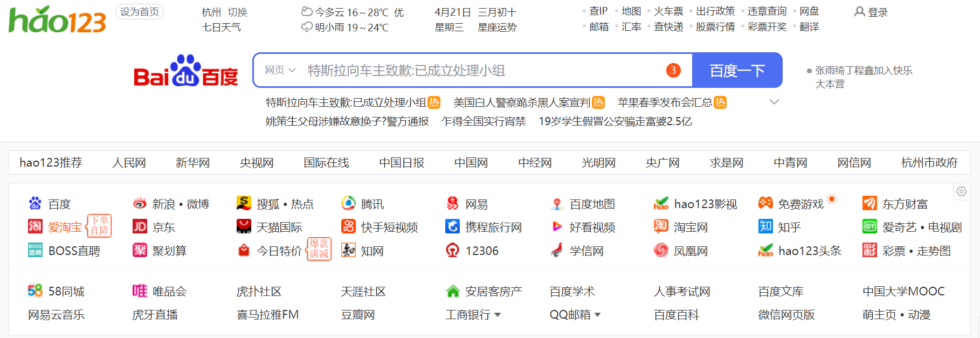This screenshot has width=980, height=338.
Task: Open 星座运势 link
Action: pyautogui.click(x=497, y=27)
